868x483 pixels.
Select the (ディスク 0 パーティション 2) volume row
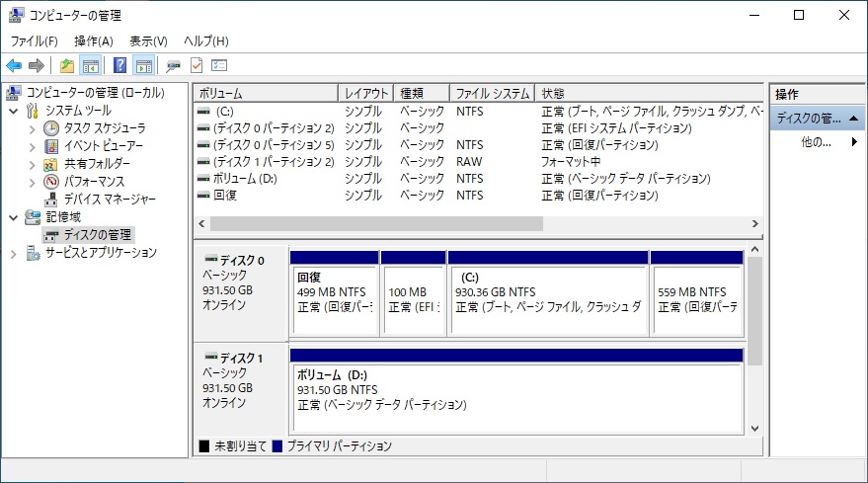[x=479, y=128]
